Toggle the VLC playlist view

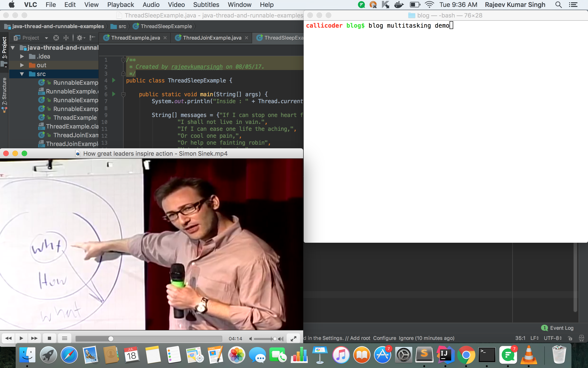coord(65,338)
